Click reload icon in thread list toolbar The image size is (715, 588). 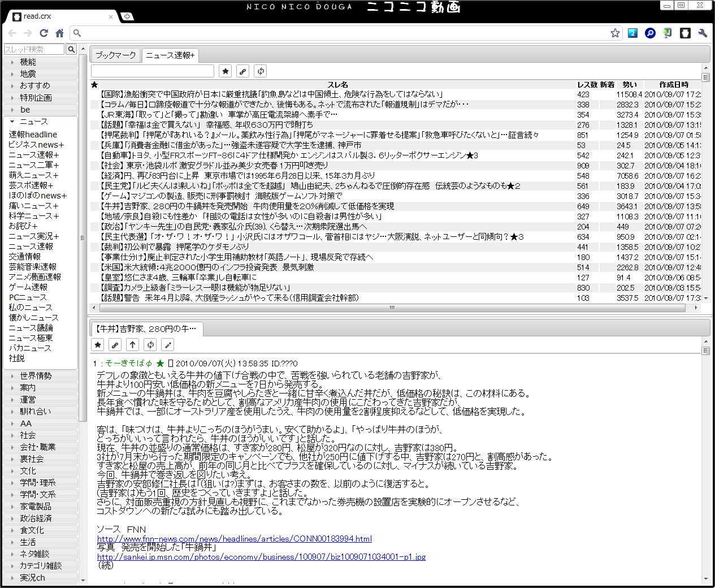point(261,71)
